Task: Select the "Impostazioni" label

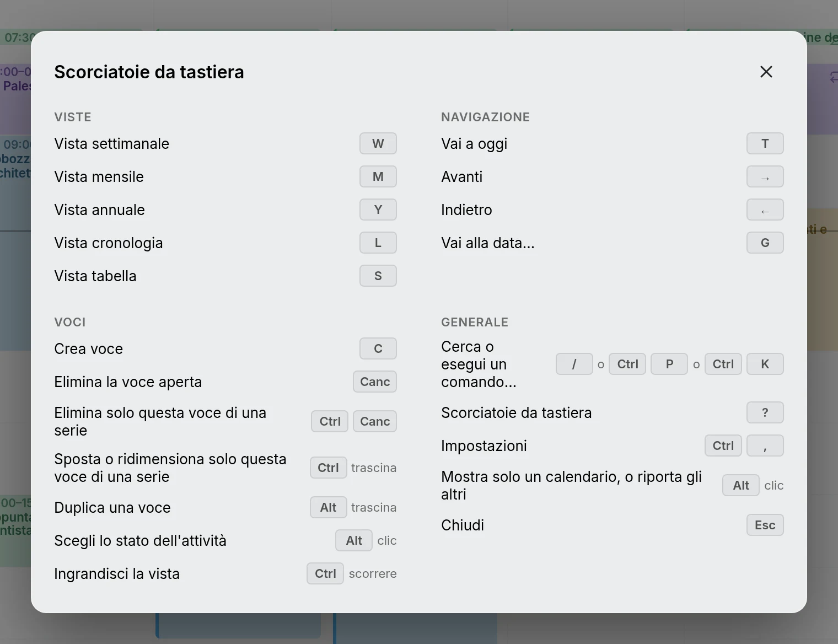Action: pyautogui.click(x=484, y=446)
